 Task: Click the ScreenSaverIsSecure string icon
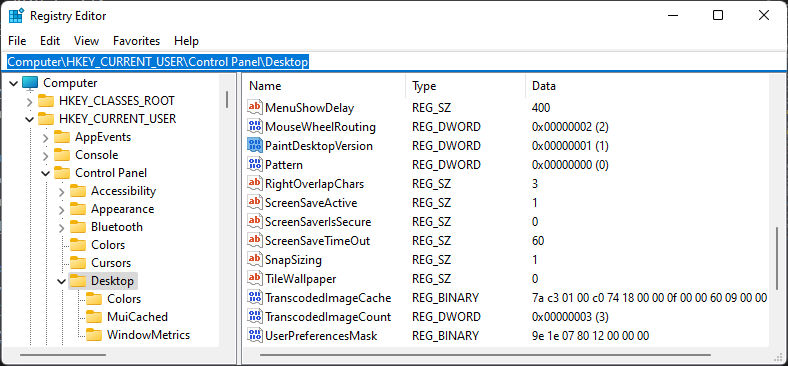(255, 221)
